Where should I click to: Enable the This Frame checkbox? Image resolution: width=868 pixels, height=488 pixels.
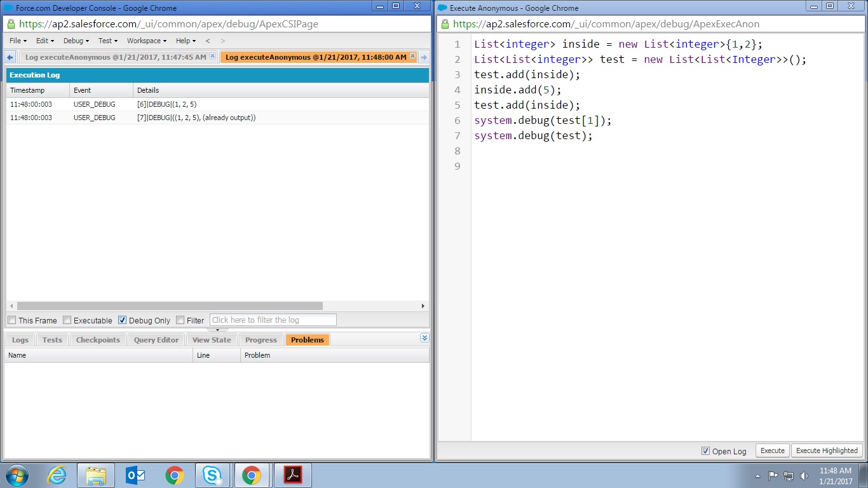[12, 320]
